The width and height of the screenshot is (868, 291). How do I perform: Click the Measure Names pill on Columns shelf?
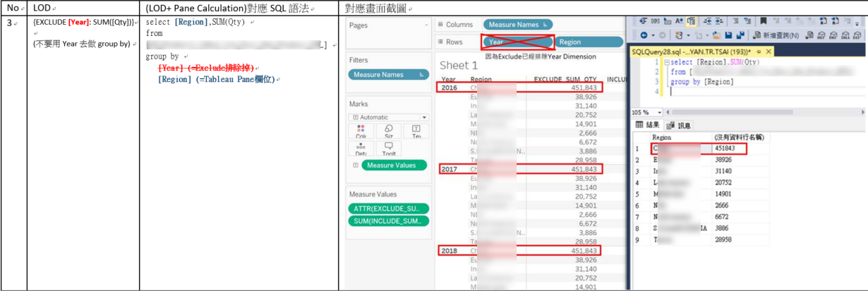click(518, 25)
